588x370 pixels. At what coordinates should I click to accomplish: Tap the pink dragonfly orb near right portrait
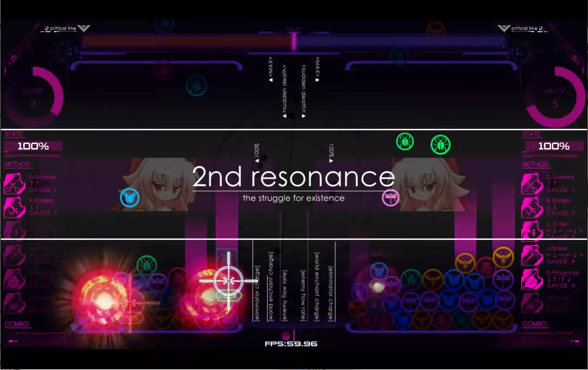click(x=391, y=198)
